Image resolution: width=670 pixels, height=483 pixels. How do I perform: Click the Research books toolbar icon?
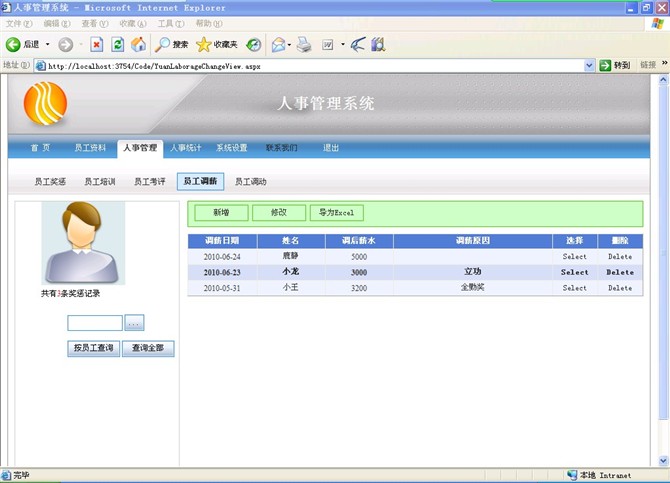(378, 44)
